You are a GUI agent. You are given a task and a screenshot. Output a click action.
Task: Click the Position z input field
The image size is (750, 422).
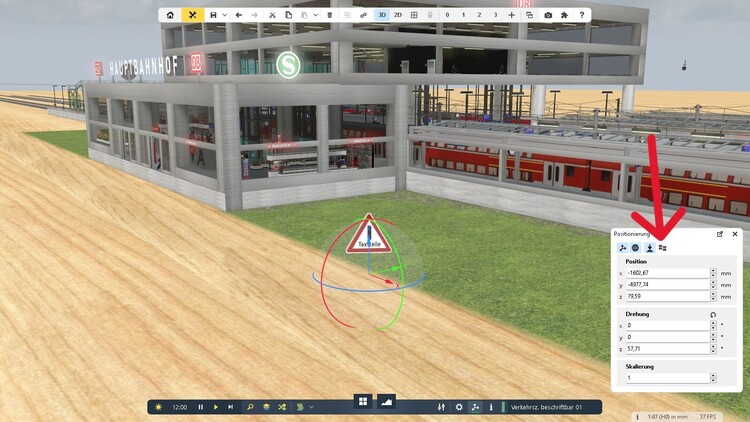(x=668, y=297)
